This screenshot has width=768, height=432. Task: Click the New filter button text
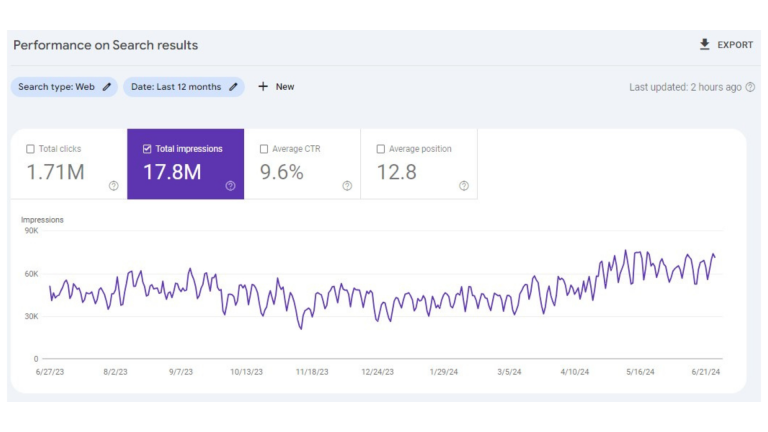285,87
